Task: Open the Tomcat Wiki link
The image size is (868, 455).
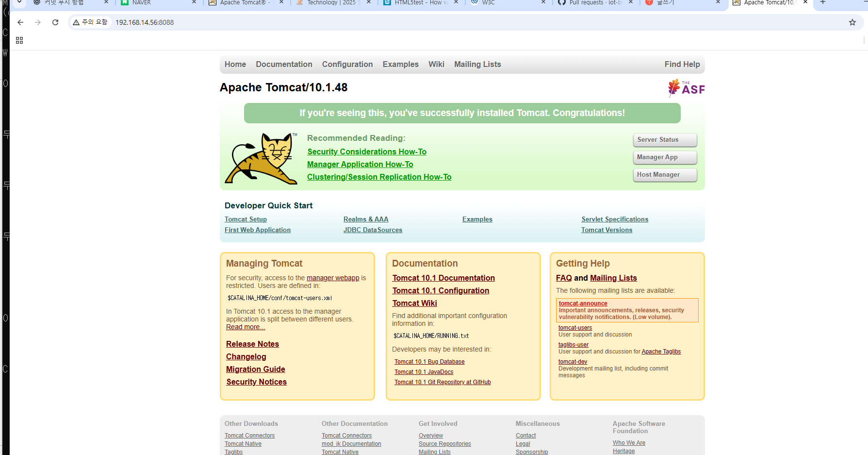Action: pyautogui.click(x=414, y=303)
